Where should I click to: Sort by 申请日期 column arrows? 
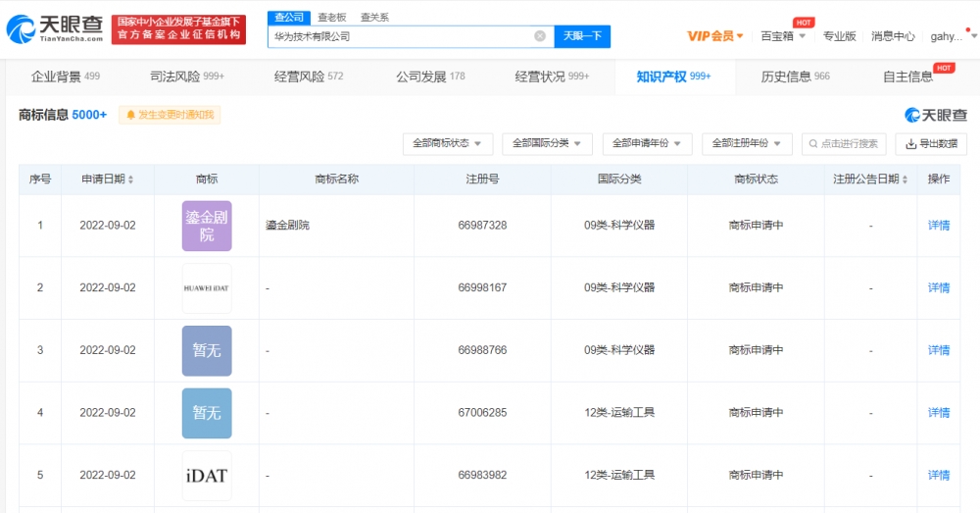130,180
